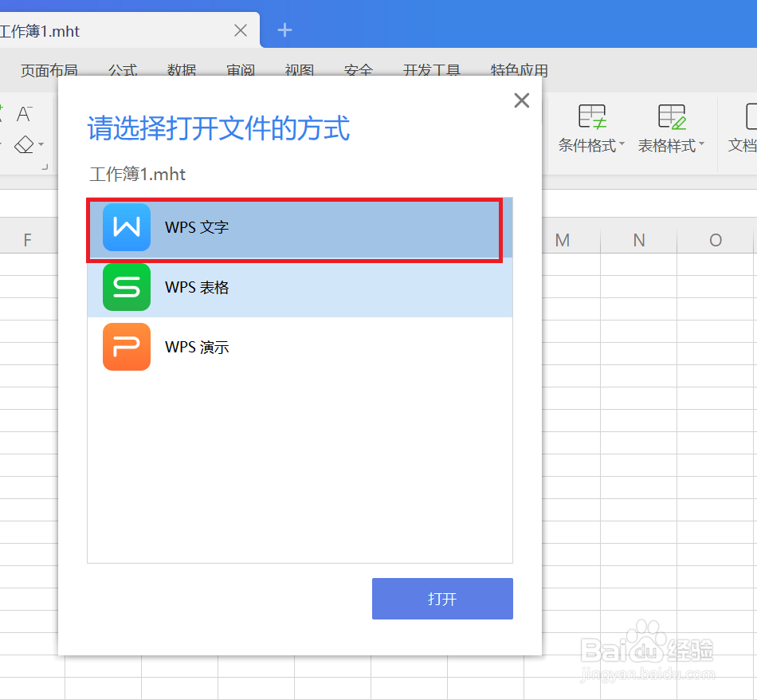The height and width of the screenshot is (700, 757).
Task: Open the 视图 ribbon tab
Action: point(300,70)
